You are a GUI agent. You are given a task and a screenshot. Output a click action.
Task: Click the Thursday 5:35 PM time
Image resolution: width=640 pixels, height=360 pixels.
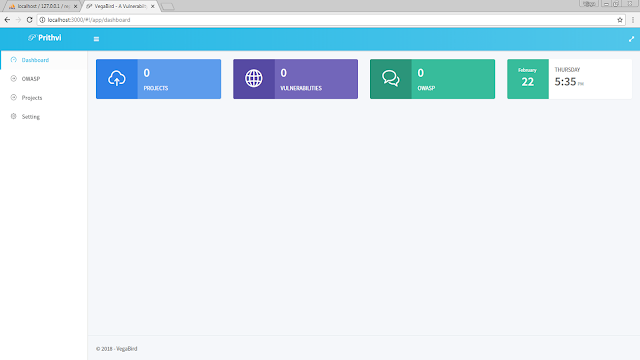click(569, 78)
